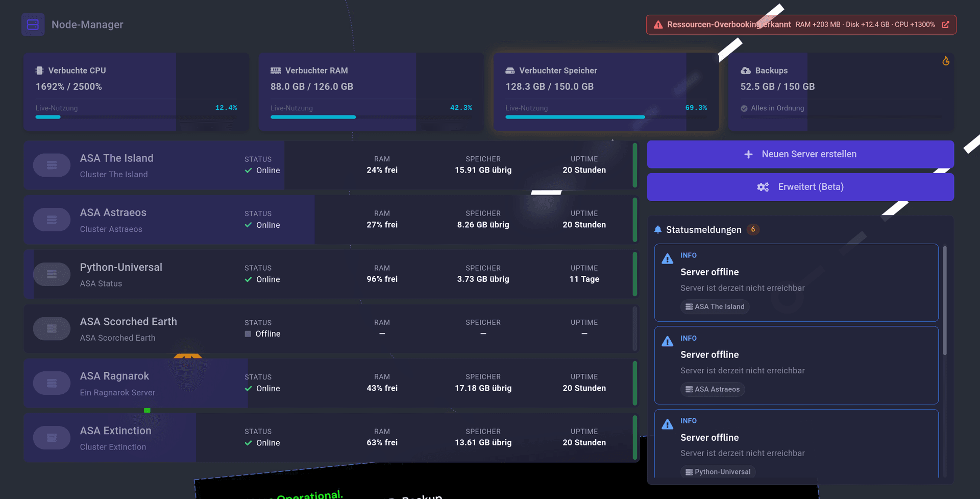The image size is (980, 499).
Task: Click the 42.3% live usage figure
Action: [461, 108]
